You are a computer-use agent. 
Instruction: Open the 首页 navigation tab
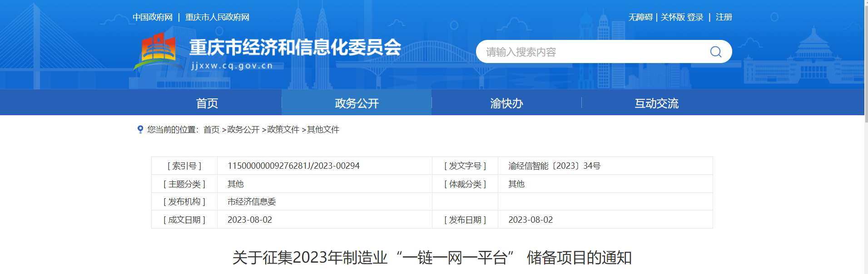[207, 103]
